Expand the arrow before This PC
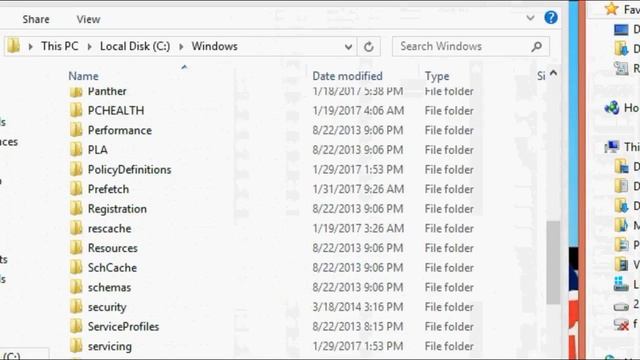This screenshot has width=640, height=360. (30, 47)
